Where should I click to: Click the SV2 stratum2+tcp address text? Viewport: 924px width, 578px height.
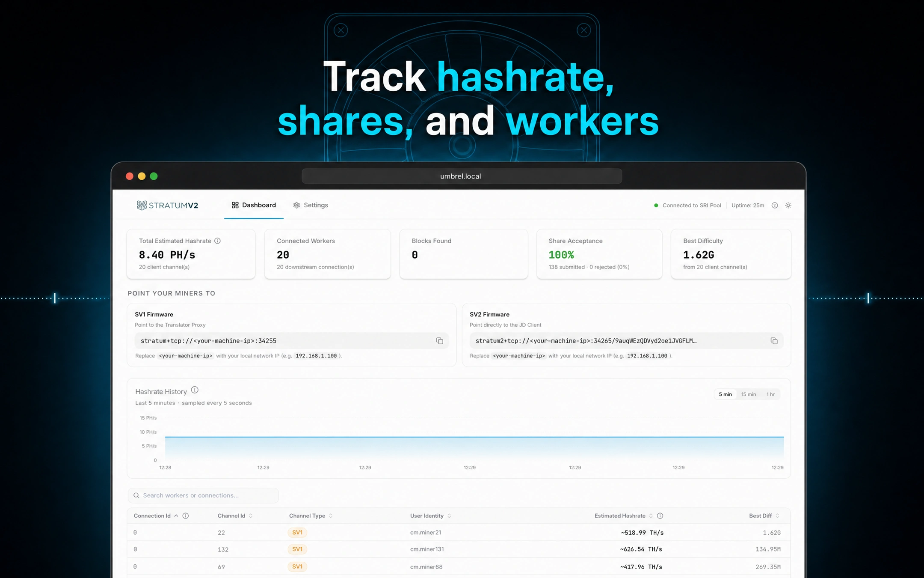[586, 341]
